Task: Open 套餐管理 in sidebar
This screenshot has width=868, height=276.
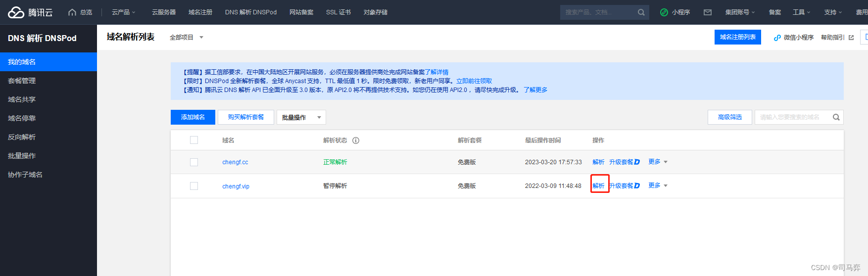Action: 48,81
